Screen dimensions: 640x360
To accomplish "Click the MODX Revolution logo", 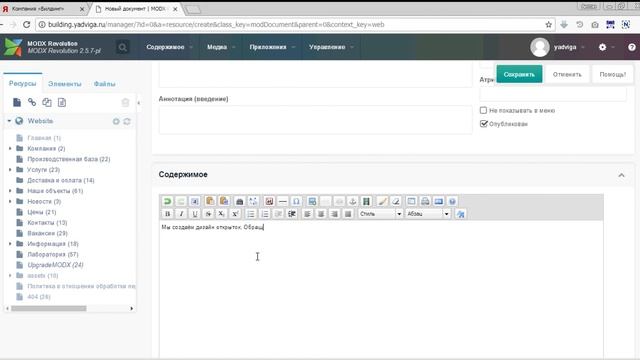I will (x=13, y=47).
